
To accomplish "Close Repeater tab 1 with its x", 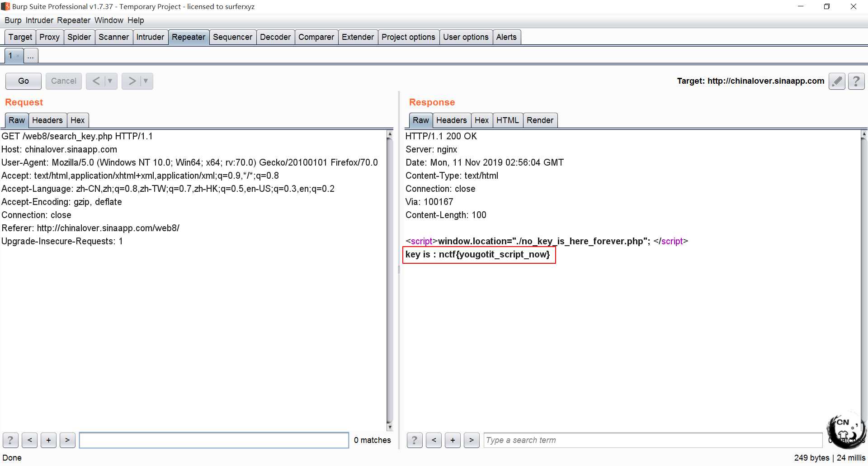I will pyautogui.click(x=18, y=56).
